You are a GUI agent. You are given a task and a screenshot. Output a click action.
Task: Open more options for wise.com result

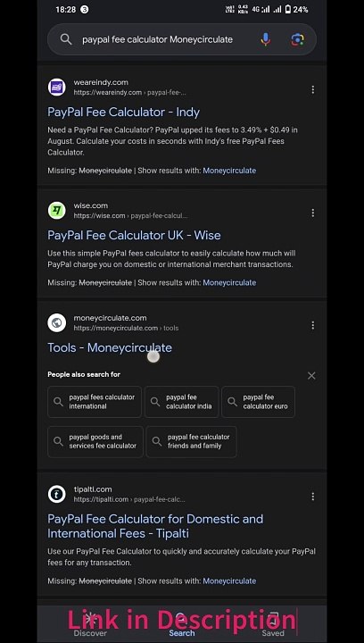click(x=313, y=213)
